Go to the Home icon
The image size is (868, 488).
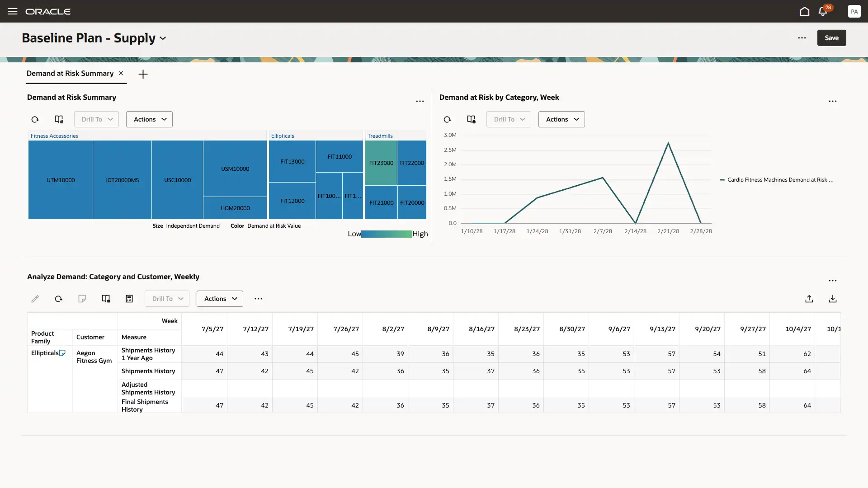(804, 11)
